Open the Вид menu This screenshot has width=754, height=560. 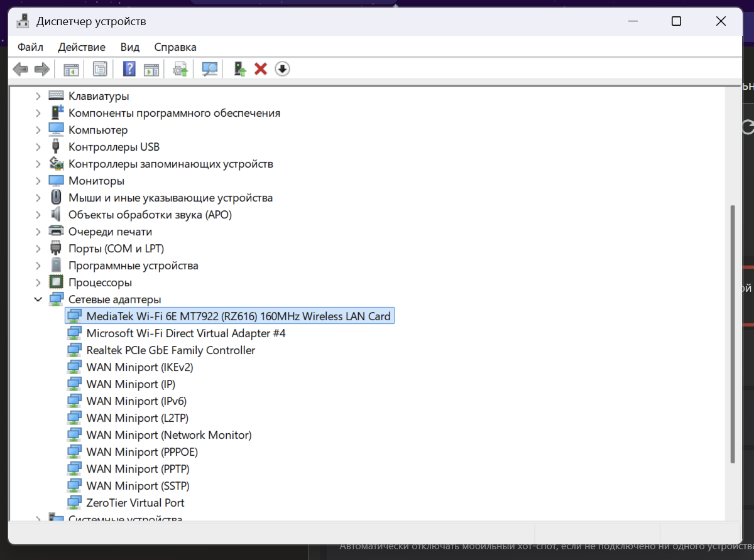pos(130,47)
